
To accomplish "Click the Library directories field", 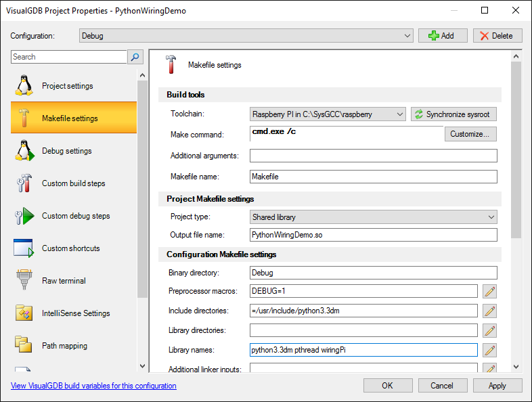I will [x=363, y=330].
